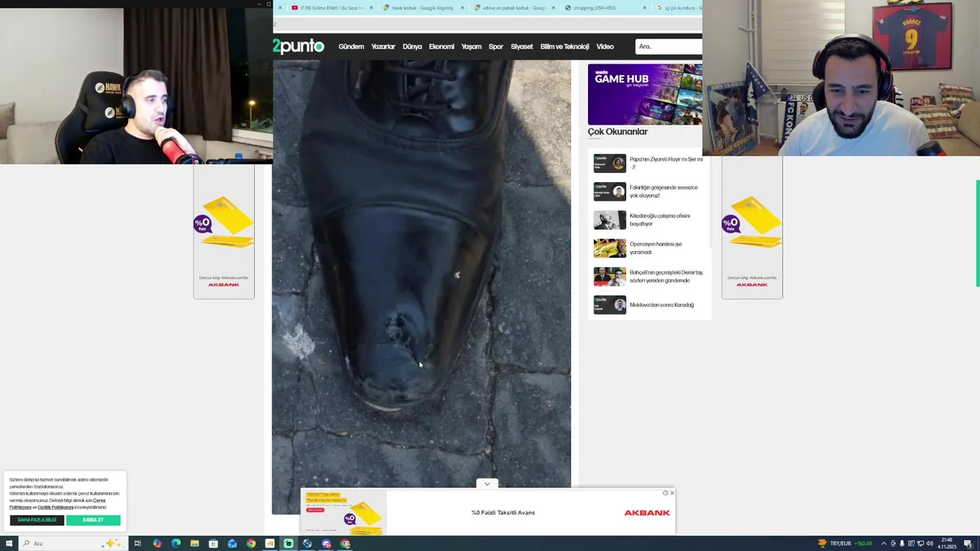Open the Discord icon on taskbar
The width and height of the screenshot is (980, 551).
coord(326,543)
